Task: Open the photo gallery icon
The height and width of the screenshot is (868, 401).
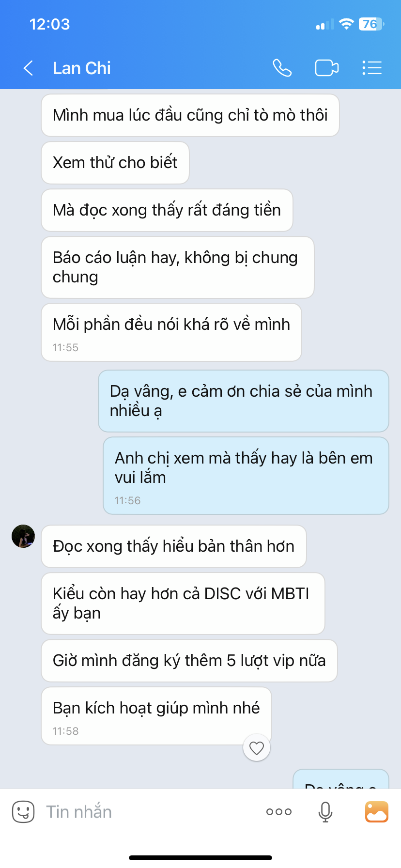Action: 377,812
